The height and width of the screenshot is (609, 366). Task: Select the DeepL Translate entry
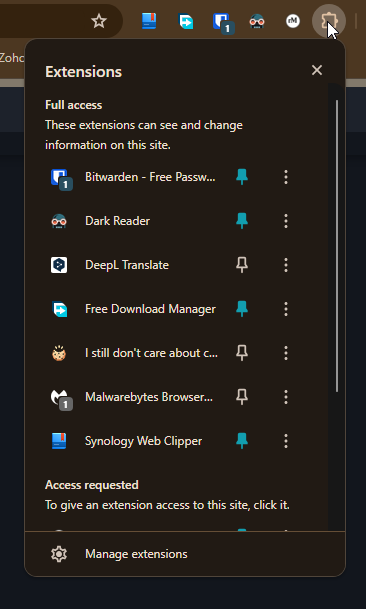click(127, 265)
